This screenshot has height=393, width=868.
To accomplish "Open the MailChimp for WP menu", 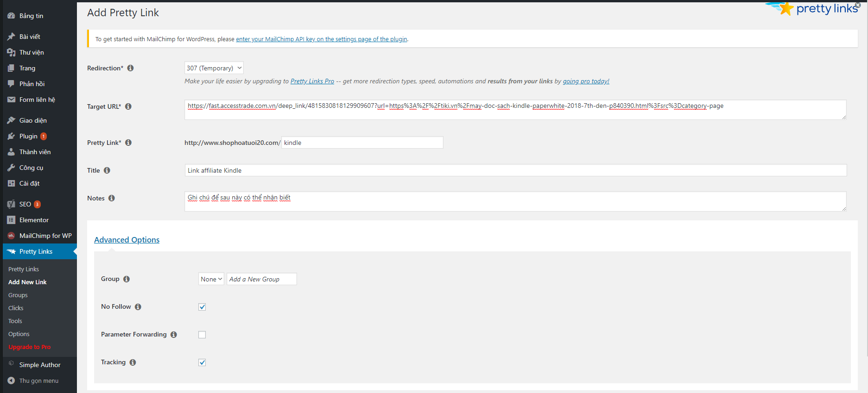I will tap(40, 236).
